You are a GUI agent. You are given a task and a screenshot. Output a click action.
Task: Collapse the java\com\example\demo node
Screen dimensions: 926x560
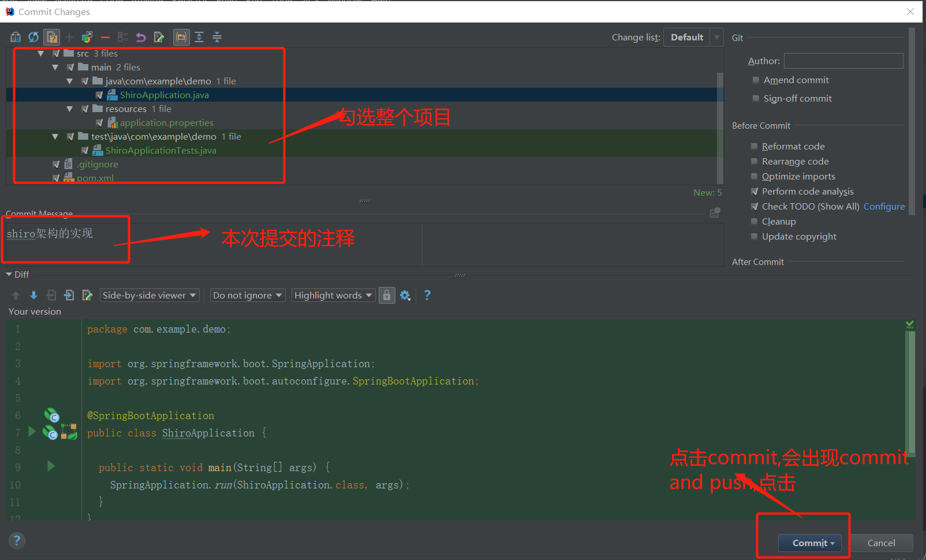coord(69,81)
